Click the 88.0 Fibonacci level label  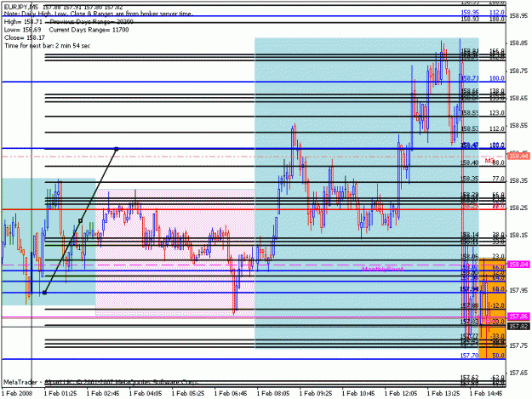click(x=498, y=163)
